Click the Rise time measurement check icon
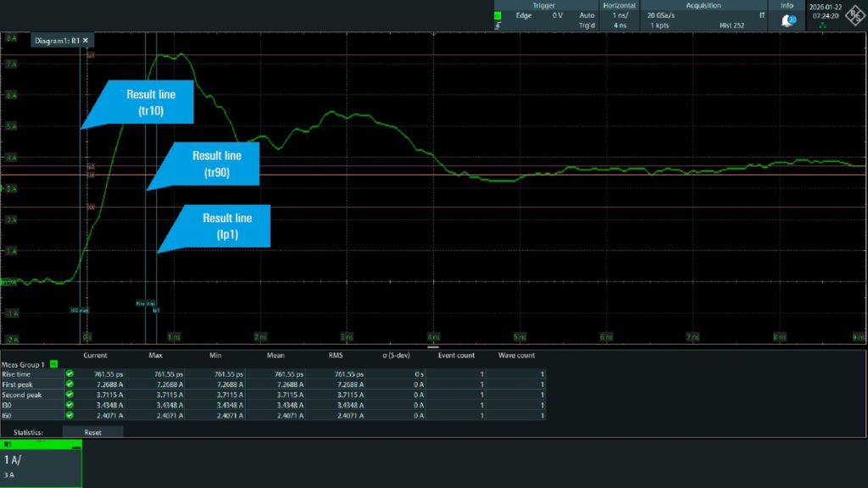 pyautogui.click(x=70, y=374)
